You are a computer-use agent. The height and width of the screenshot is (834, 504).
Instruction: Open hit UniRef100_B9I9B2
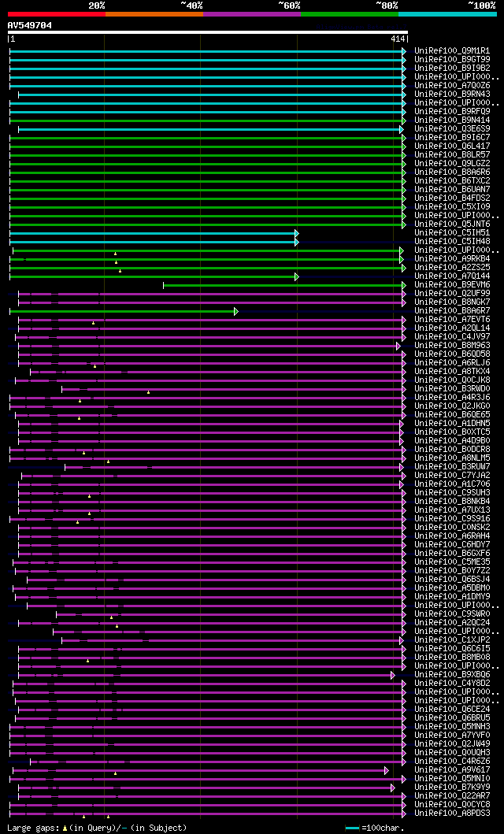pos(453,68)
